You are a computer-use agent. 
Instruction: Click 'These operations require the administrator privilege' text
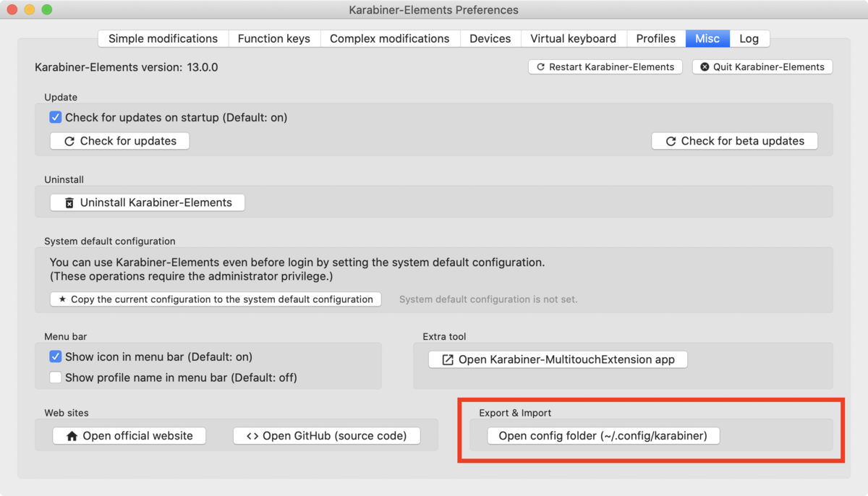192,277
